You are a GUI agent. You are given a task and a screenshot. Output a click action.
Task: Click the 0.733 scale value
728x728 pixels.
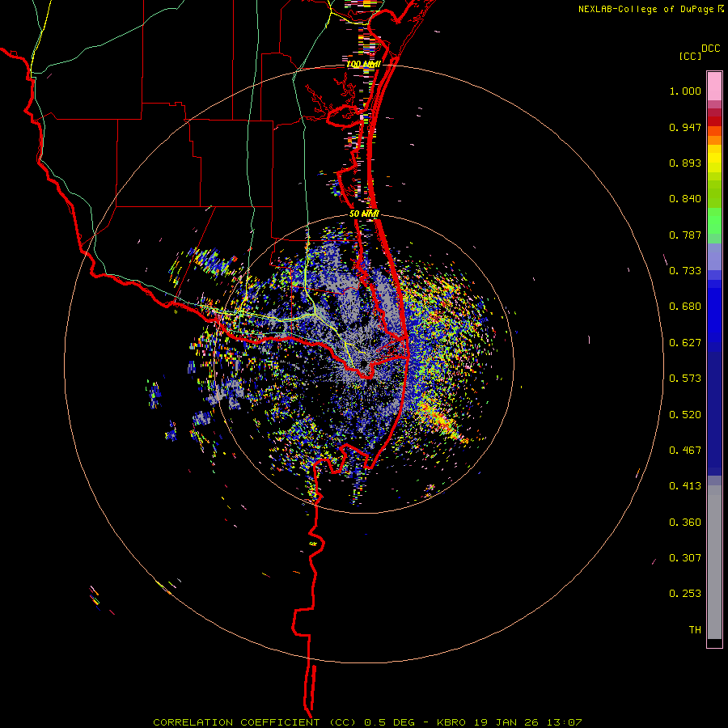[x=685, y=271]
